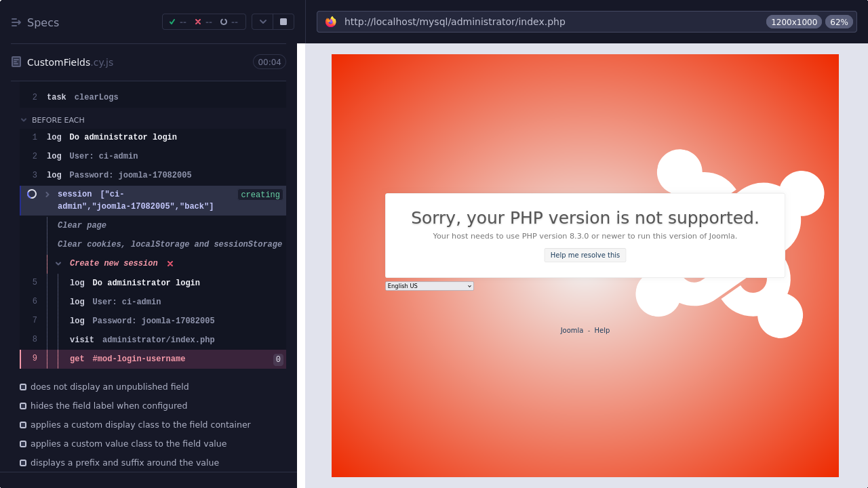The width and height of the screenshot is (868, 488).
Task: Click the Firefox browser icon
Action: (331, 22)
